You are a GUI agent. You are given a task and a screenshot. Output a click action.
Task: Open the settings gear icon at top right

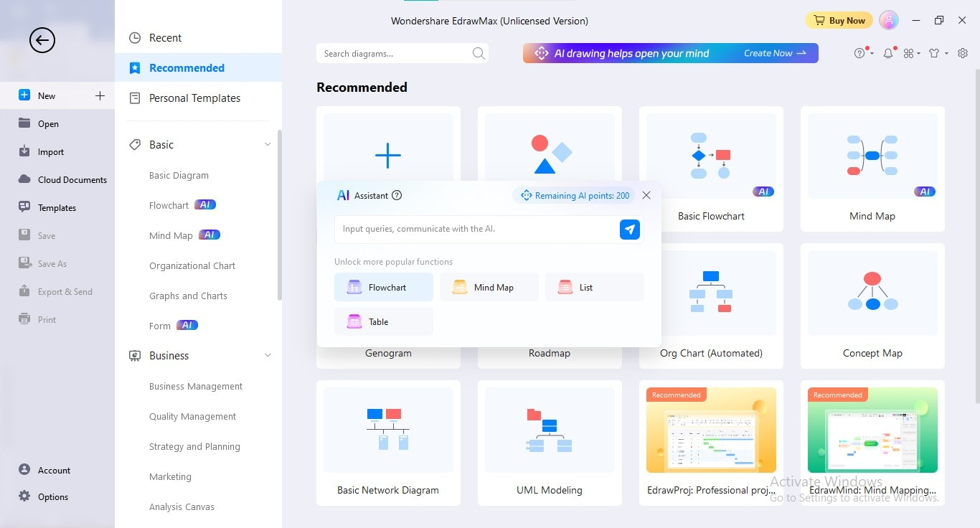click(x=964, y=53)
